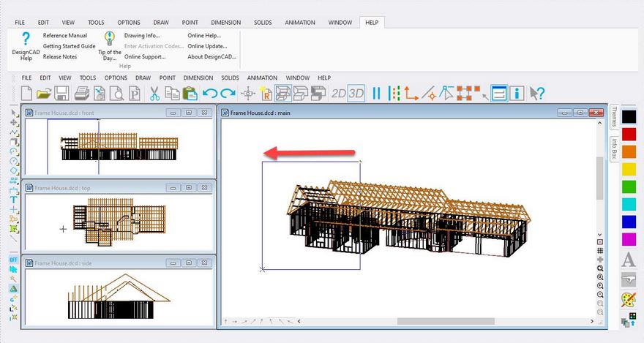Click the Save floppy disk icon
Image resolution: width=644 pixels, height=343 pixels.
(x=61, y=93)
